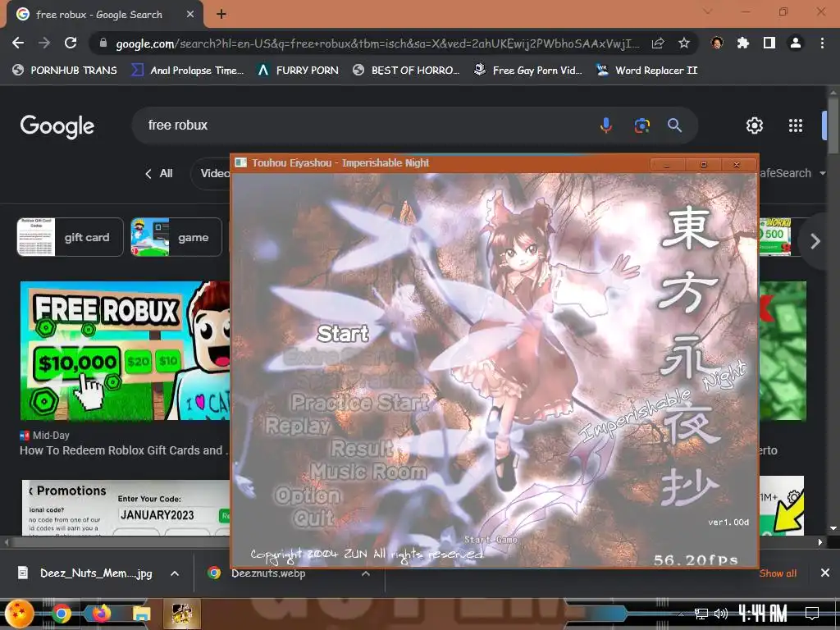Close the downloads bar
Screen dimensions: 840x630
(x=825, y=573)
